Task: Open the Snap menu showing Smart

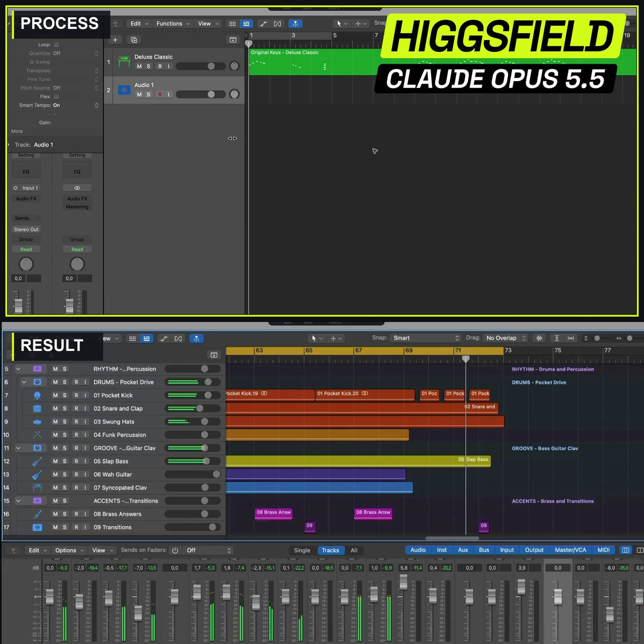Action: (x=426, y=338)
